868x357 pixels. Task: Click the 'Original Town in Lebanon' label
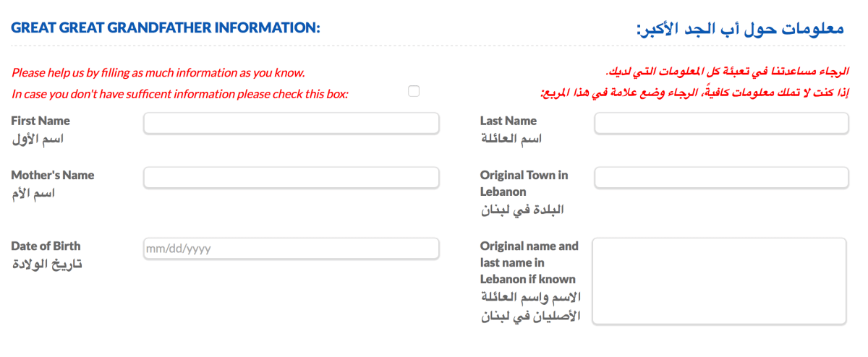524,183
